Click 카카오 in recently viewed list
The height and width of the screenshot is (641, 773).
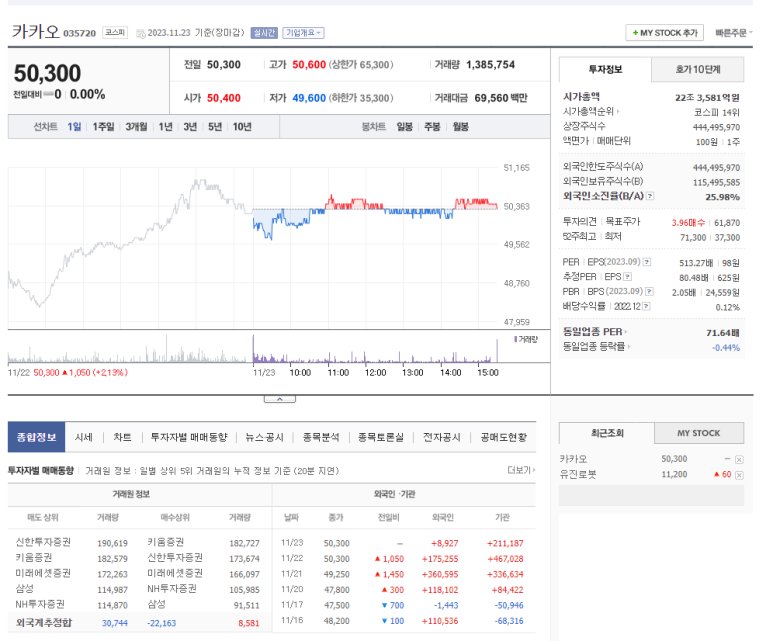[573, 459]
